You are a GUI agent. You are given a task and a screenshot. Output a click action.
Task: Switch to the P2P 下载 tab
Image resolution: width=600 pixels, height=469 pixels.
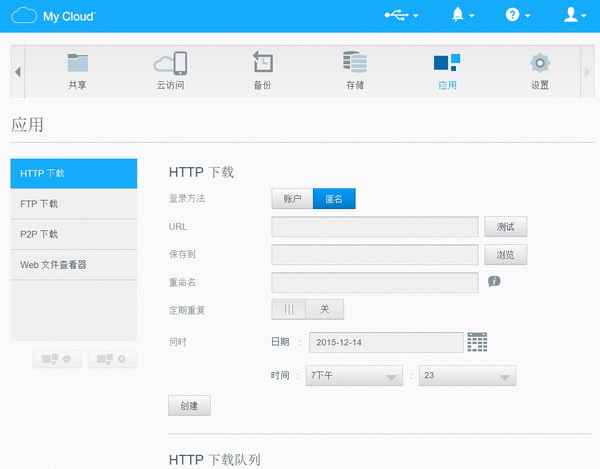click(x=74, y=234)
